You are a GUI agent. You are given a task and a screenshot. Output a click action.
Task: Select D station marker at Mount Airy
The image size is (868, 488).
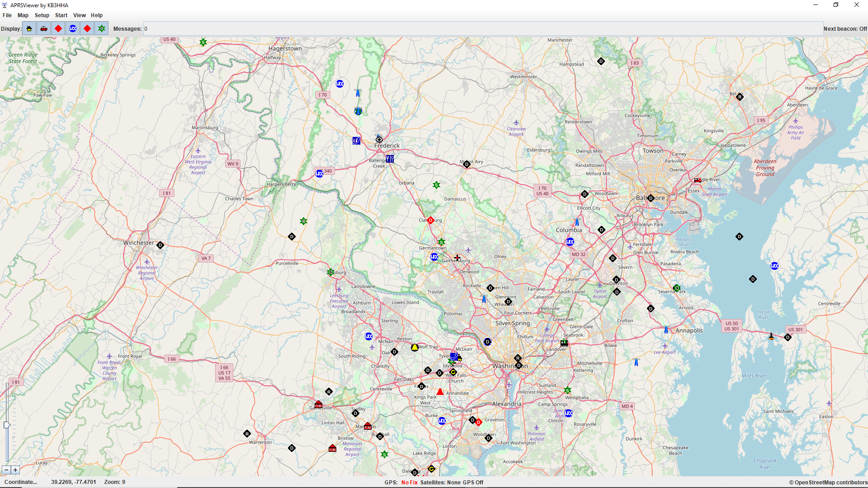[467, 164]
